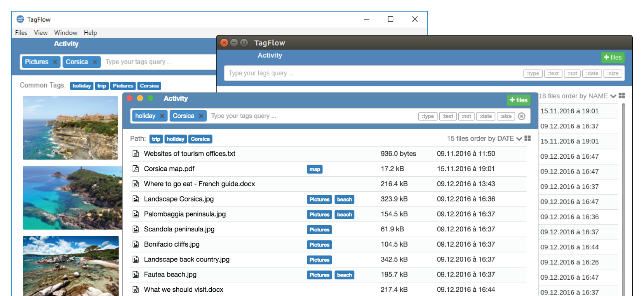Image resolution: width=644 pixels, height=296 pixels.
Task: Click the image icon beside Bonifacio cliffs.jpg
Action: [x=136, y=244]
